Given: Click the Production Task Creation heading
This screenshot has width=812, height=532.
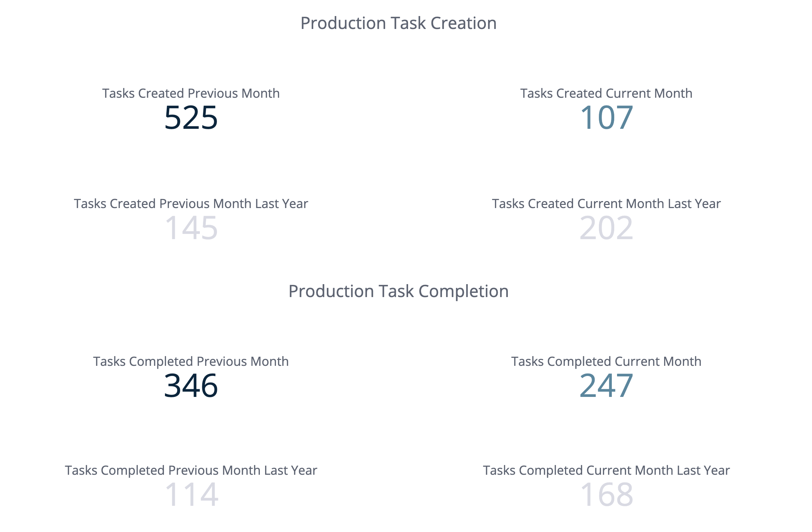Looking at the screenshot, I should point(398,23).
